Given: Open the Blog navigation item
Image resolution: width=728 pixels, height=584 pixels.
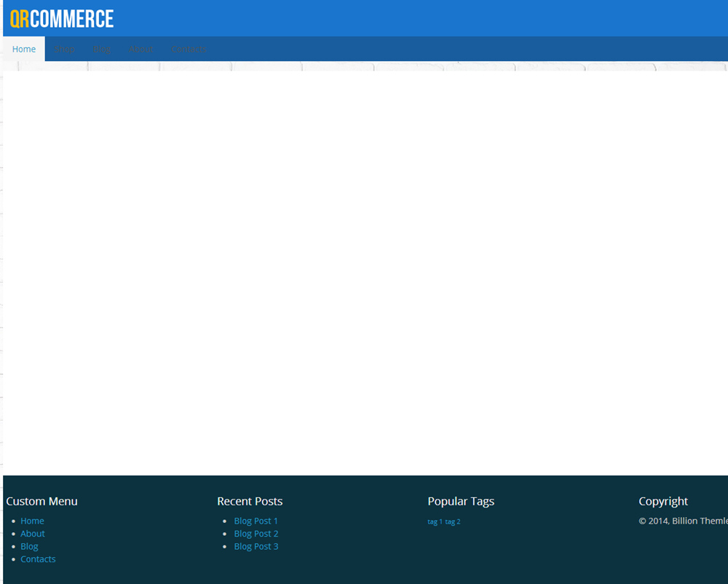Looking at the screenshot, I should click(102, 50).
